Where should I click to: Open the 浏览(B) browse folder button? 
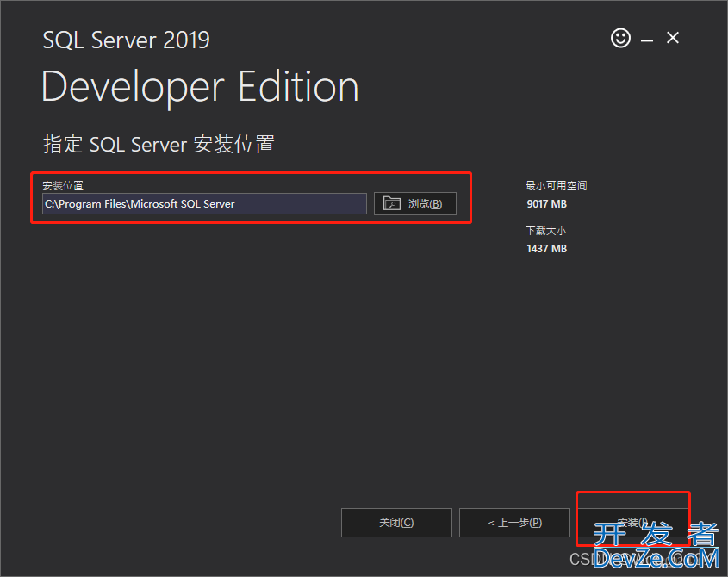click(x=415, y=204)
